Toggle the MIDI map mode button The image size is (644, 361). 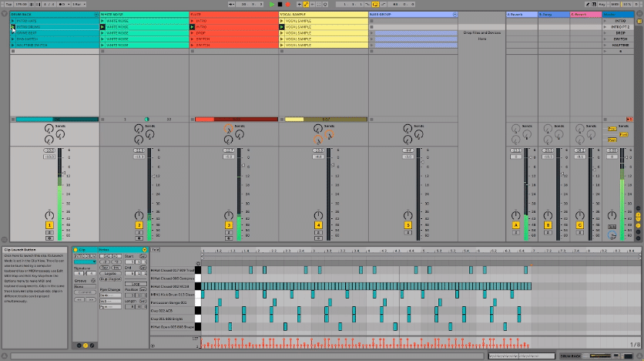pyautogui.click(x=615, y=4)
